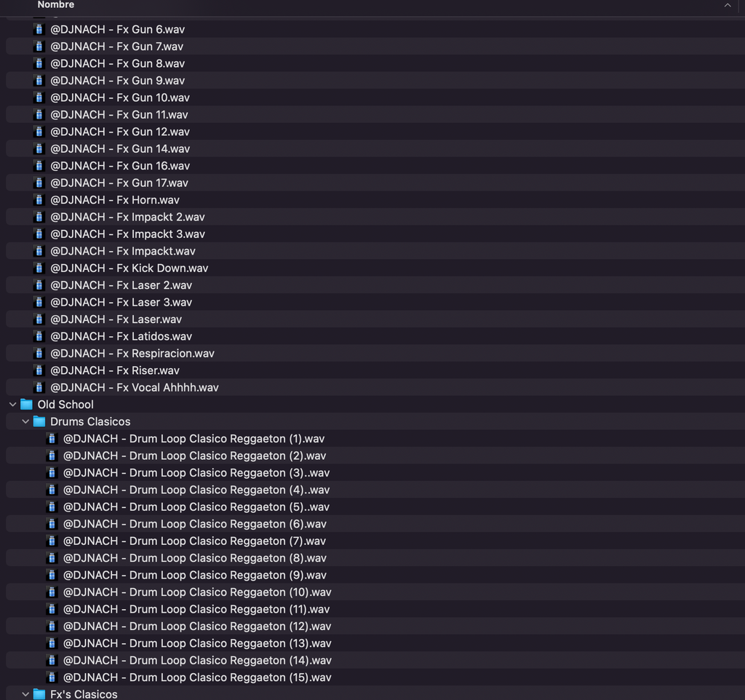
Task: Select Drum Loop Clasico Reggaeton (6).wav
Action: [195, 524]
